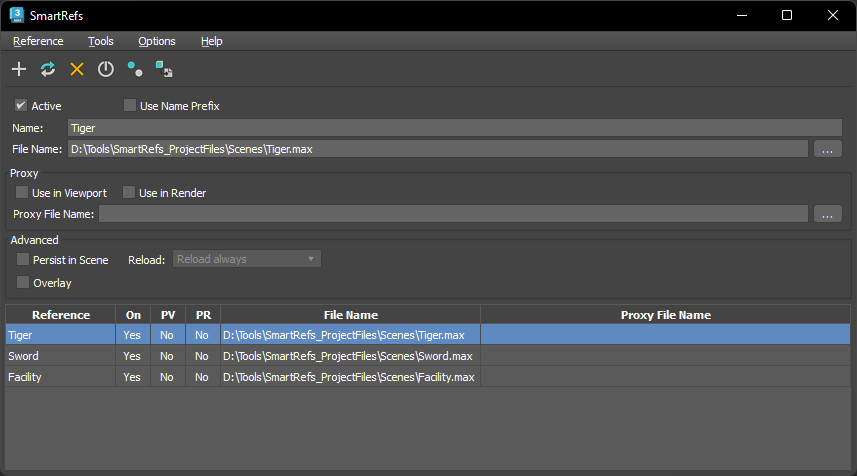Click the PV value No for Sword
This screenshot has width=857, height=476.
click(168, 356)
